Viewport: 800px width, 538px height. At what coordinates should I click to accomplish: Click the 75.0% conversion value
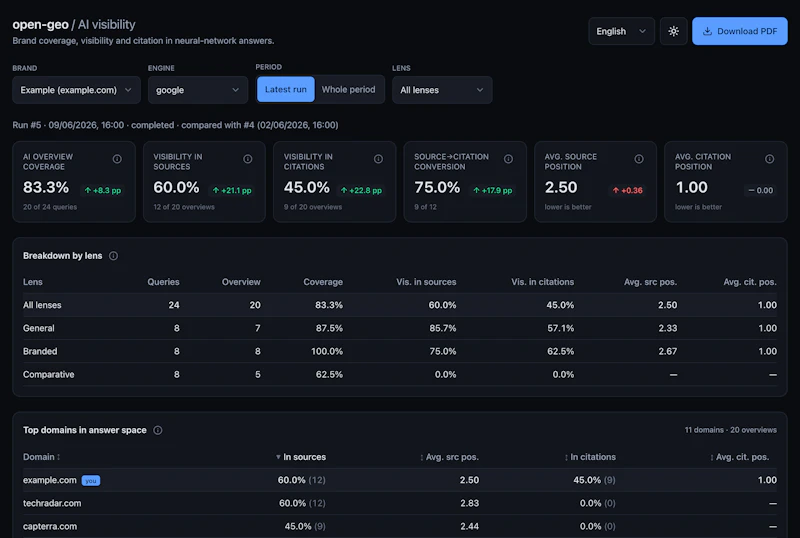(437, 187)
